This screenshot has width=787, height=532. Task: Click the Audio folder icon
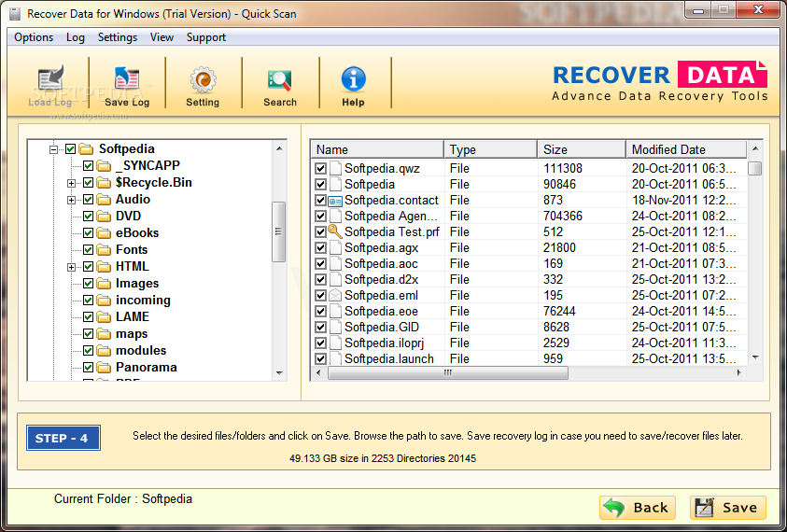point(104,199)
